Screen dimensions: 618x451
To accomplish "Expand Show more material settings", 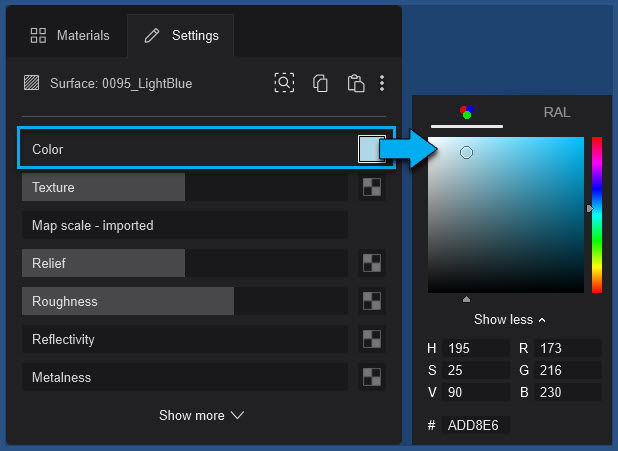I will pyautogui.click(x=201, y=415).
